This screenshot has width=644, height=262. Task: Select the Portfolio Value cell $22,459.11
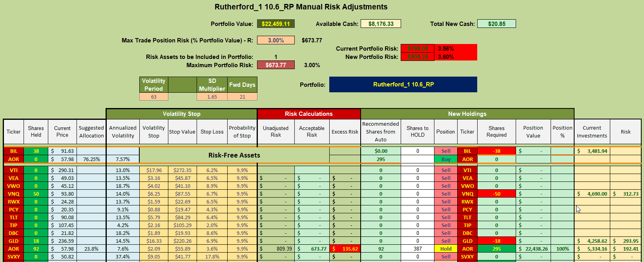(276, 24)
